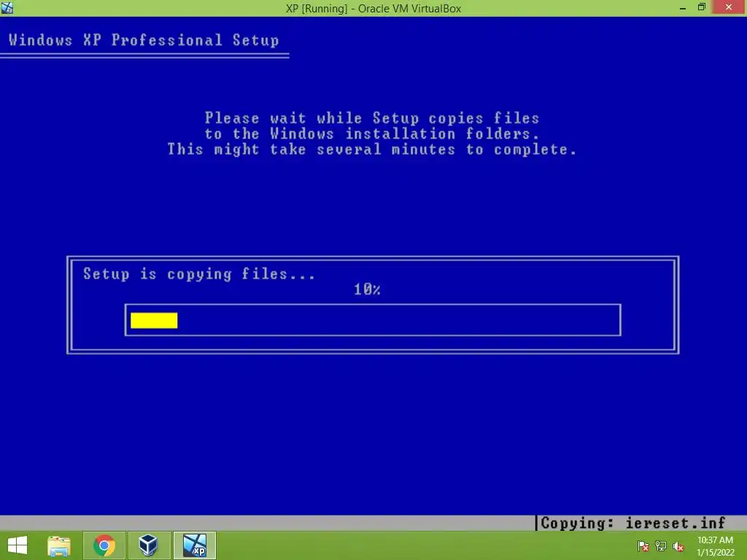
Task: Click the 'to the Windows installation folders.' line
Action: coord(372,134)
